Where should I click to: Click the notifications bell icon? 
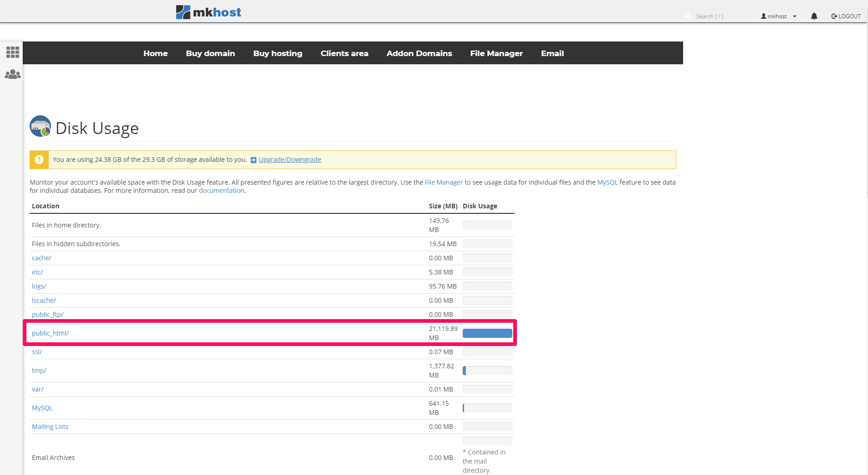tap(814, 16)
